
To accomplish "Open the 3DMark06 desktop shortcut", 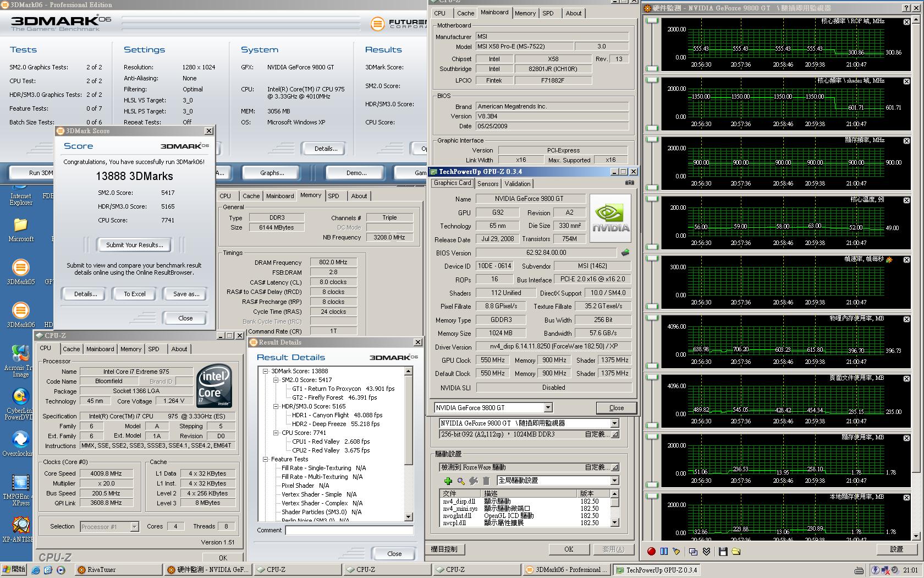I will (20, 315).
